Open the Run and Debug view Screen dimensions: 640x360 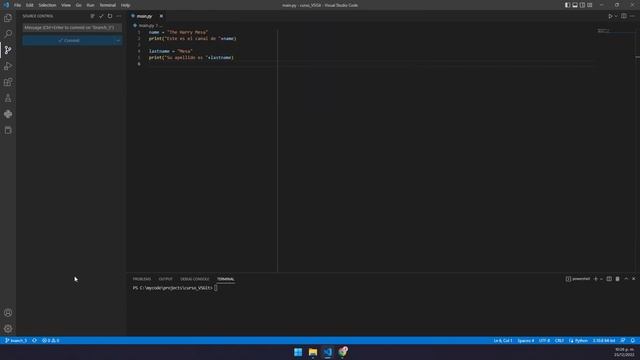point(8,66)
